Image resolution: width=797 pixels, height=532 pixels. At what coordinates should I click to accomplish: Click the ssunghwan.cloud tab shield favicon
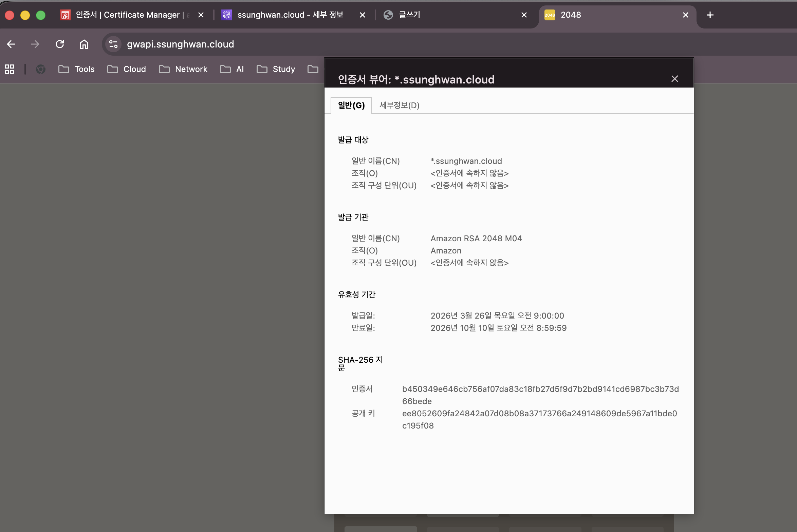point(227,15)
